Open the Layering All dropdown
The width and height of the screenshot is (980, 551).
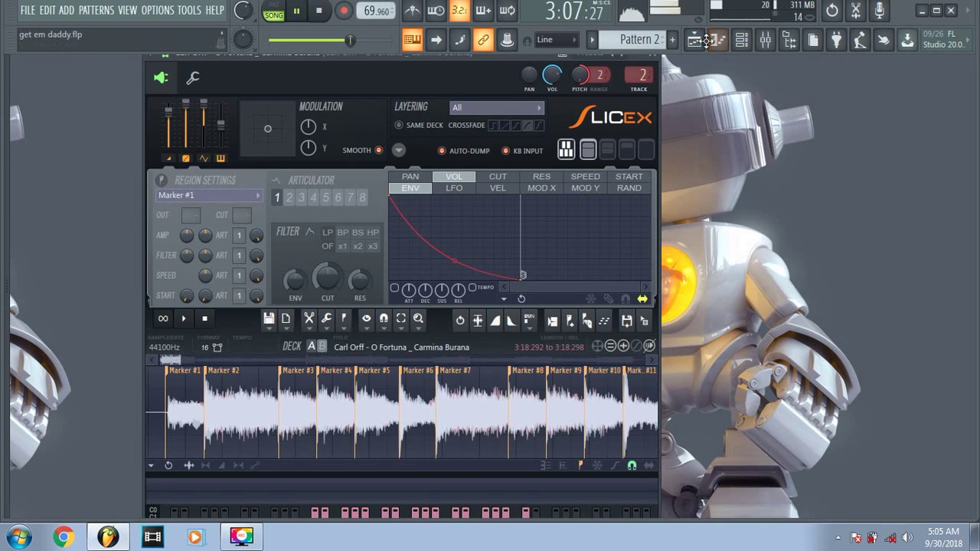click(x=496, y=107)
